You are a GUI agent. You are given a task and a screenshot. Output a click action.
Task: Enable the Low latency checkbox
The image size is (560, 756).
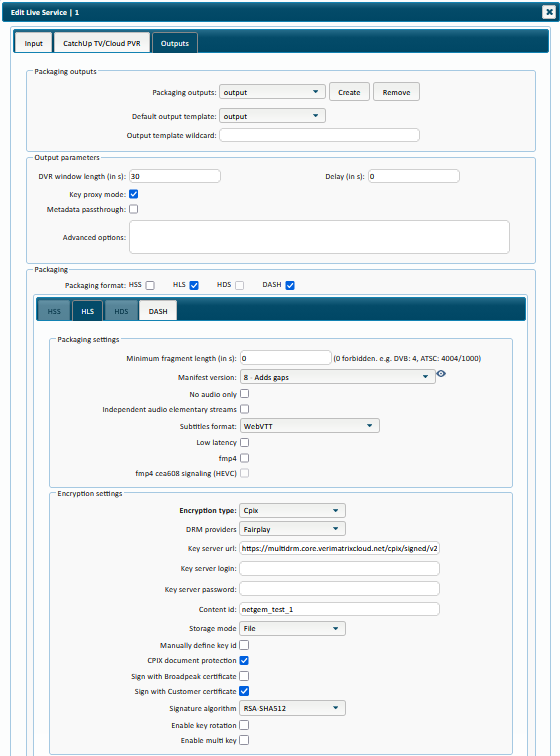[245, 442]
